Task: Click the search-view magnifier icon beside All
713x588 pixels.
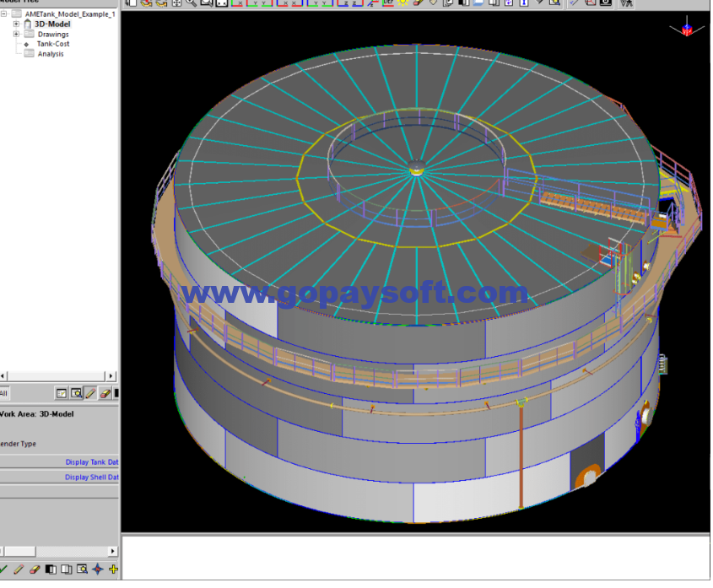Action: pyautogui.click(x=76, y=393)
